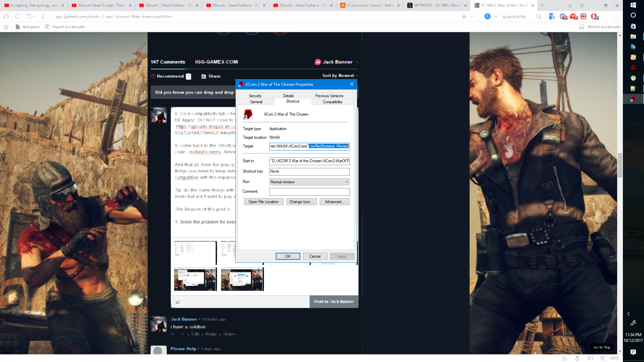The image size is (644, 362).
Task: Switch to the Details tab
Action: coord(288,96)
